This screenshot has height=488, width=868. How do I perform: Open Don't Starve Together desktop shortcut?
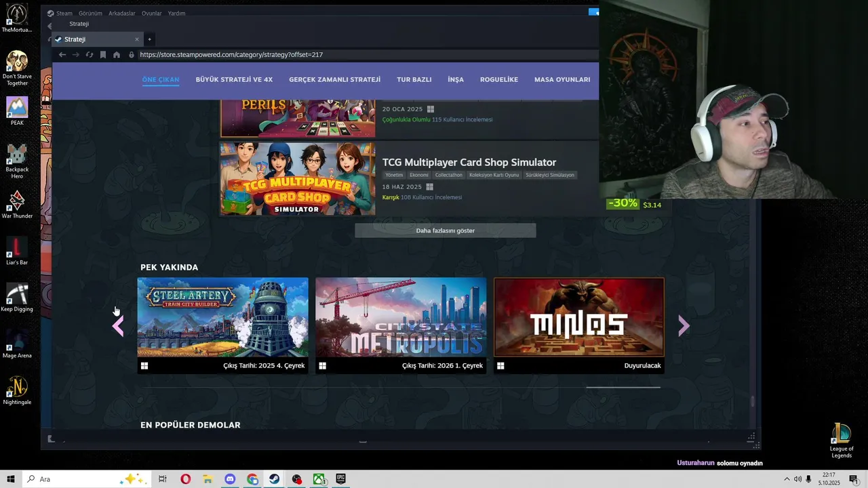click(17, 68)
